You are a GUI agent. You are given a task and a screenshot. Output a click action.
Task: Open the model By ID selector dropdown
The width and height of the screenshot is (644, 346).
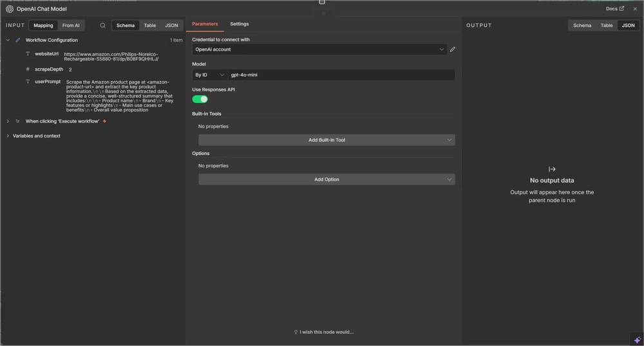pos(209,75)
